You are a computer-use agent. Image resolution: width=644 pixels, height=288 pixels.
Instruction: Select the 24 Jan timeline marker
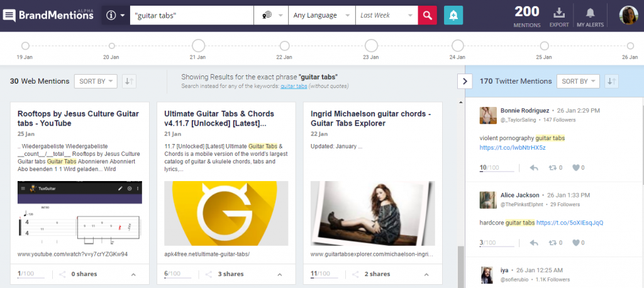click(x=458, y=46)
